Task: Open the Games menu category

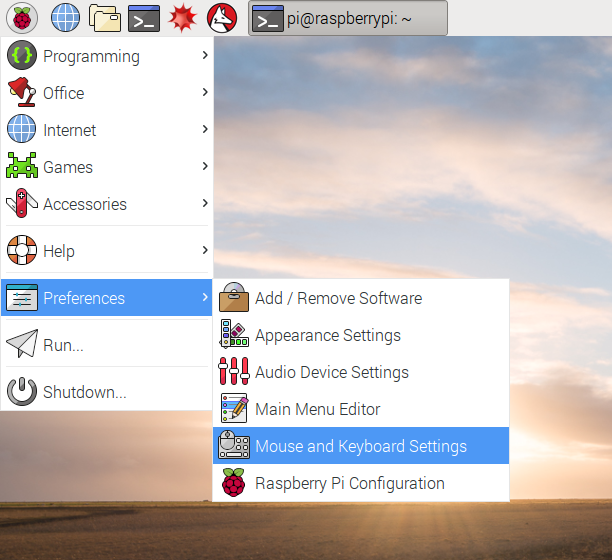Action: [107, 166]
